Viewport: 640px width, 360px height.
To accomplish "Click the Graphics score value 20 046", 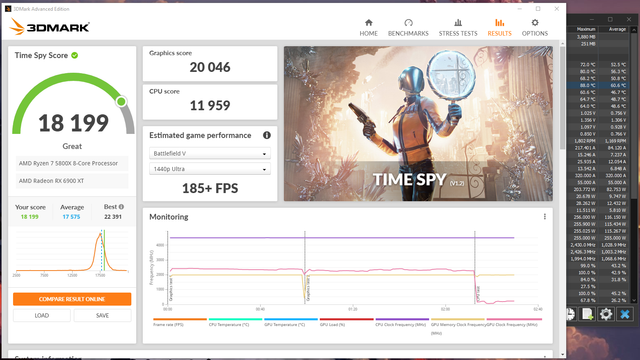I will pyautogui.click(x=210, y=67).
